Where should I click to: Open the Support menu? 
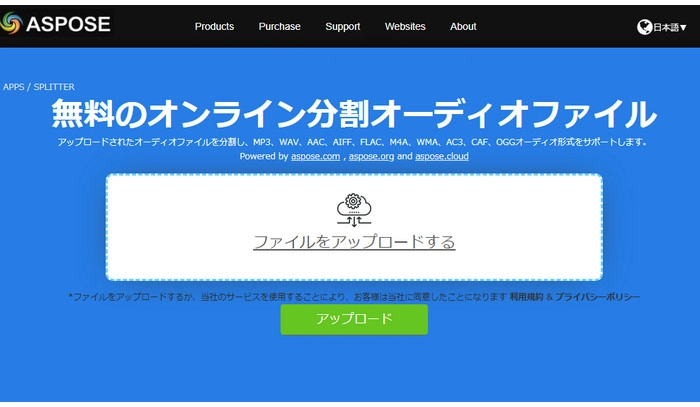click(343, 26)
